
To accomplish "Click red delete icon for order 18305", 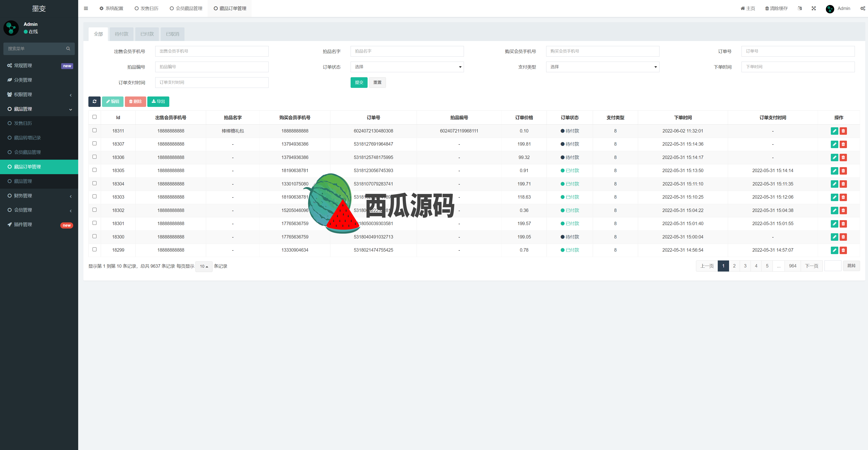I will (843, 171).
